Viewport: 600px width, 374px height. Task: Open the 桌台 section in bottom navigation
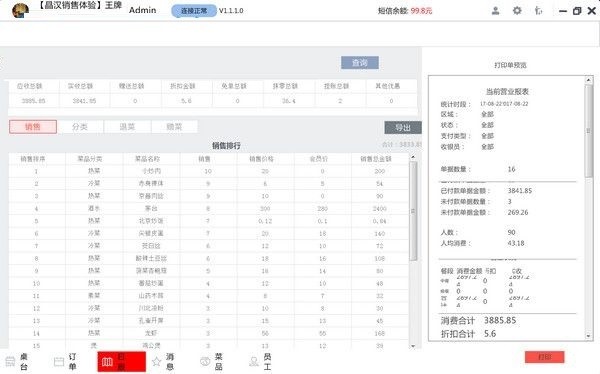(17, 361)
